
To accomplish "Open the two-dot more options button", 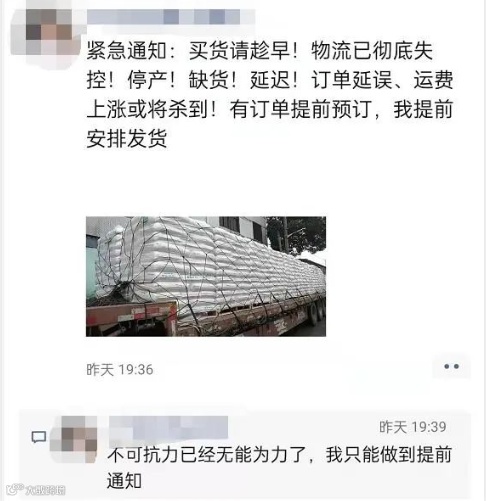I will [451, 366].
